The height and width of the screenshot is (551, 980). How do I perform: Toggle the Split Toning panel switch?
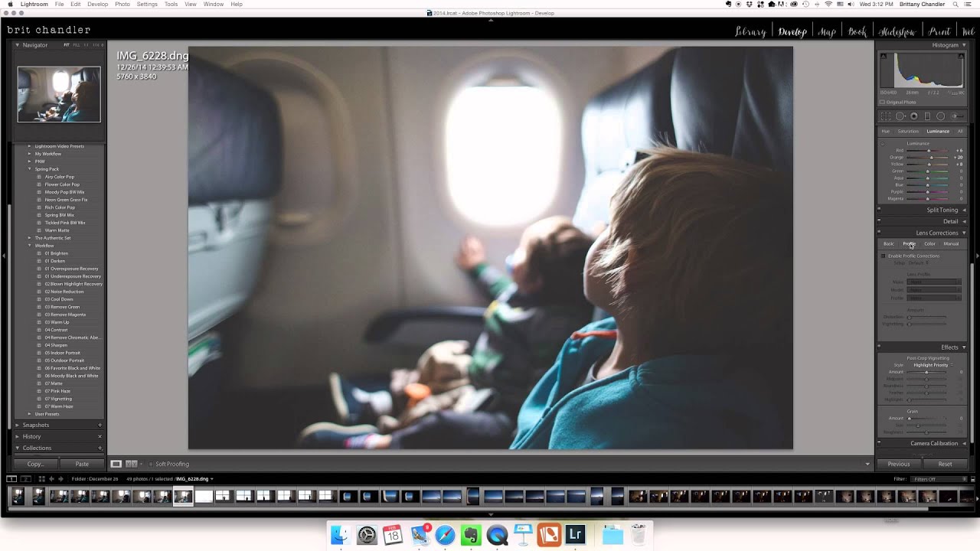[879, 210]
